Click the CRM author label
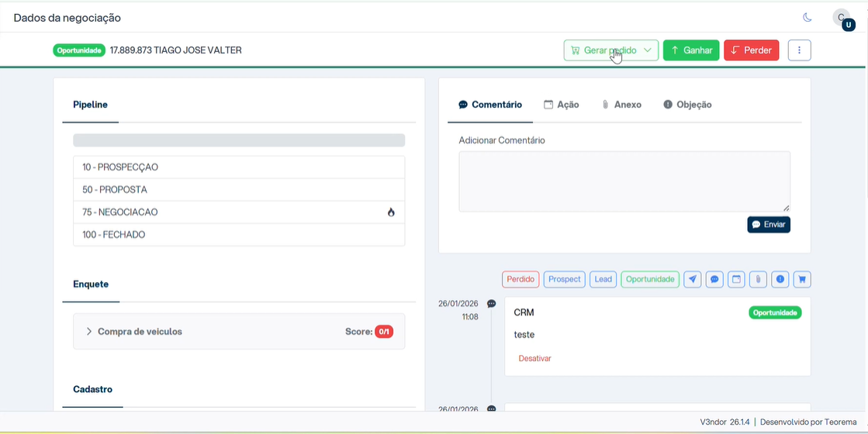This screenshot has height=434, width=868. pos(524,313)
